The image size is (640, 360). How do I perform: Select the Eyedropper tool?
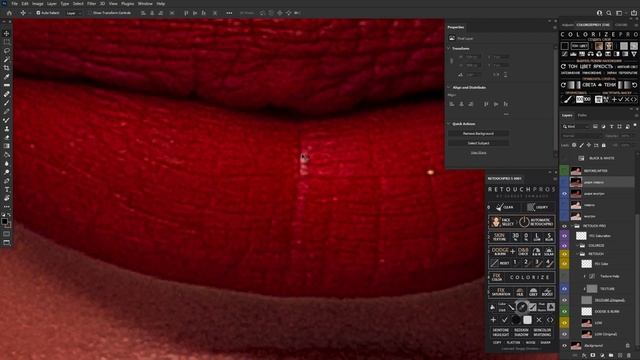point(7,76)
